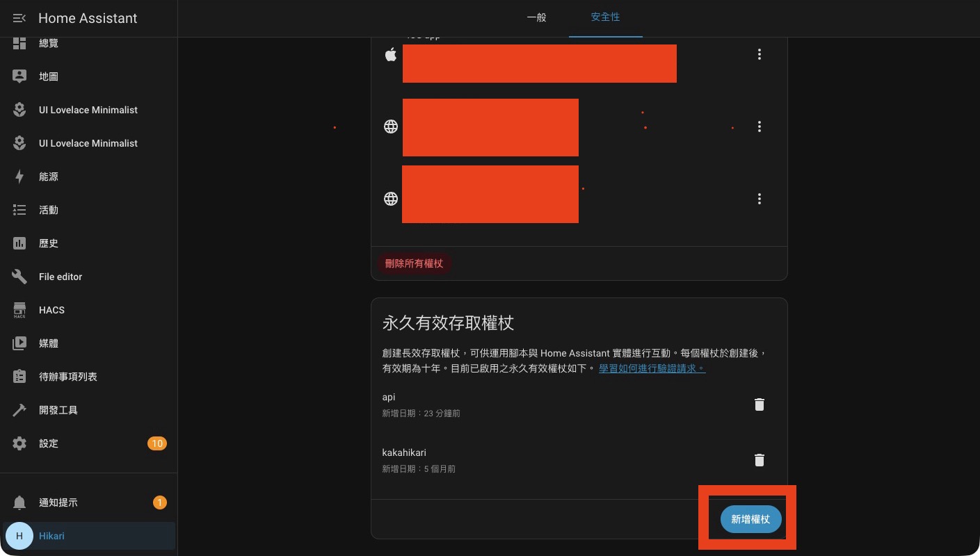This screenshot has height=556, width=980.
Task: Expand options menu for first web browser token
Action: click(x=759, y=126)
